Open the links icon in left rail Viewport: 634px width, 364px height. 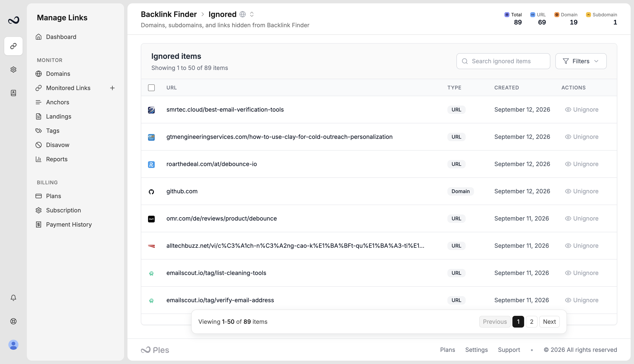click(x=13, y=46)
